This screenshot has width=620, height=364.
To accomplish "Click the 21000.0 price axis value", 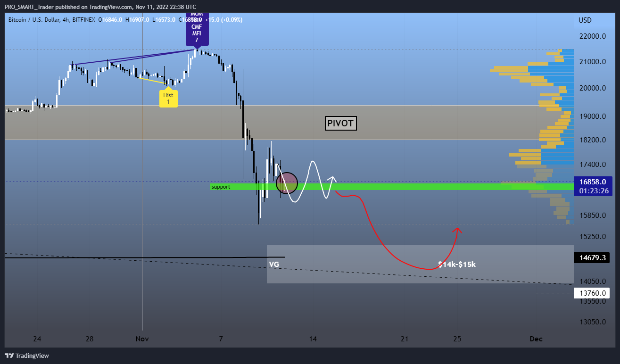I will coord(592,62).
